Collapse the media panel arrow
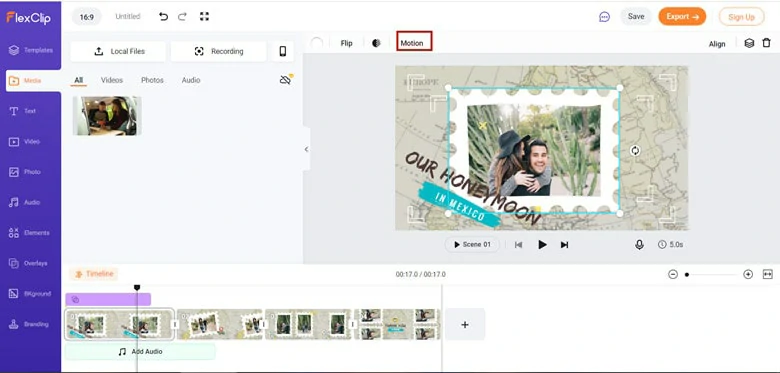Viewport: 780px width, 373px height. pos(306,149)
